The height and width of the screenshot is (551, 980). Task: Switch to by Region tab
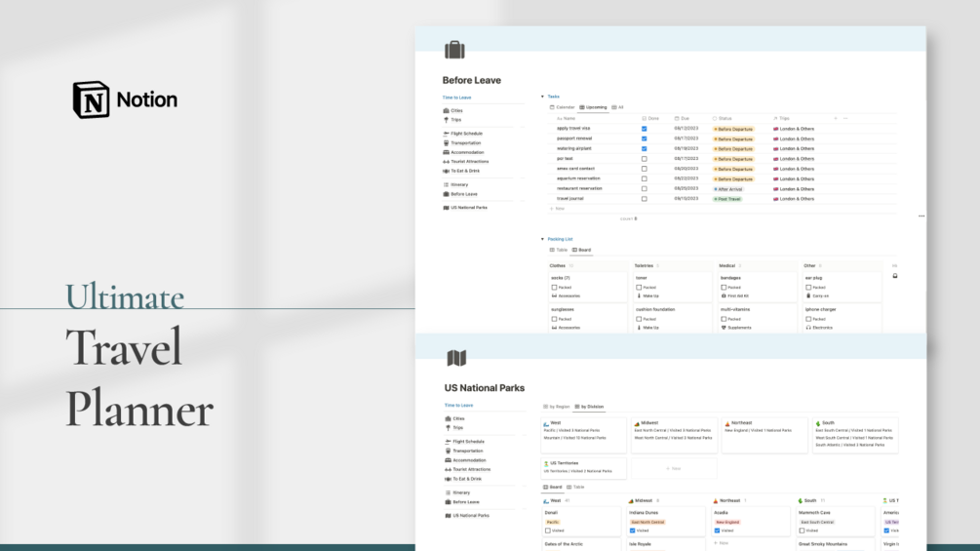(x=556, y=407)
